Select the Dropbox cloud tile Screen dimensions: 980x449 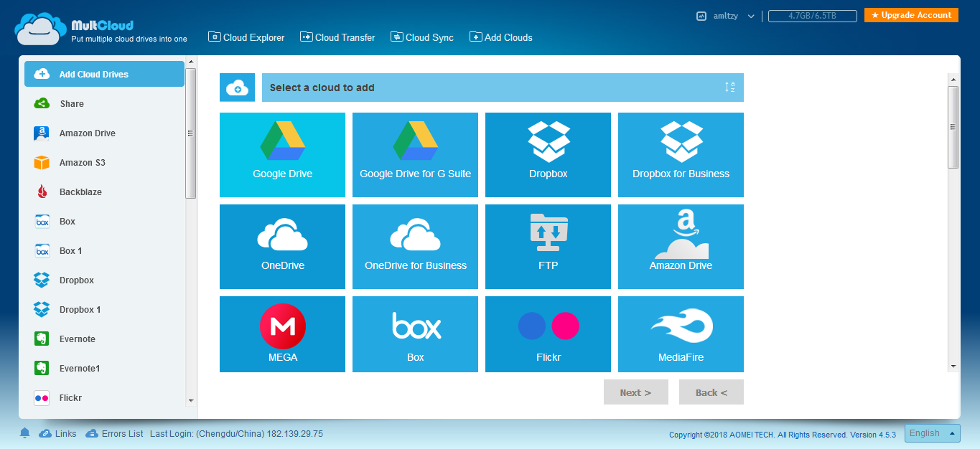click(x=548, y=155)
